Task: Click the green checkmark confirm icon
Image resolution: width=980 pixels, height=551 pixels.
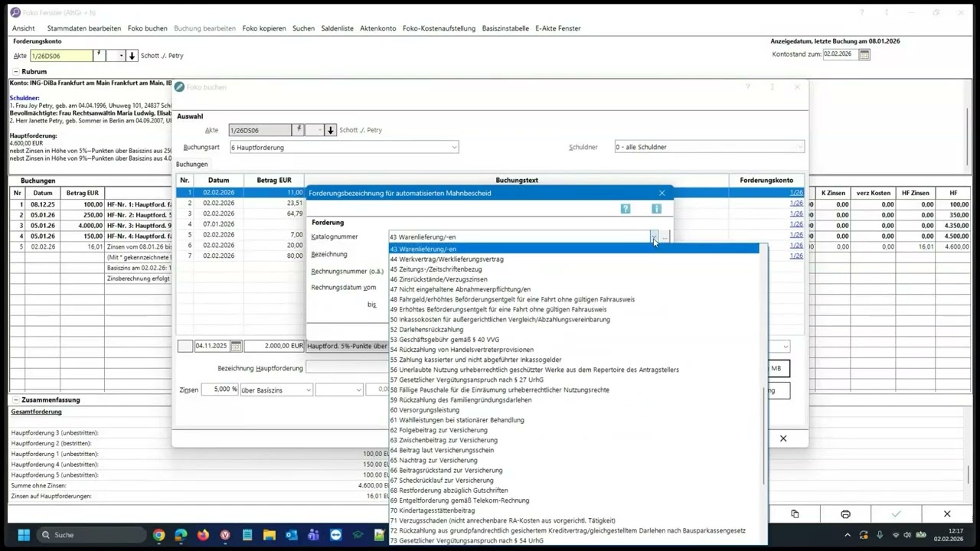Action: coord(897,514)
